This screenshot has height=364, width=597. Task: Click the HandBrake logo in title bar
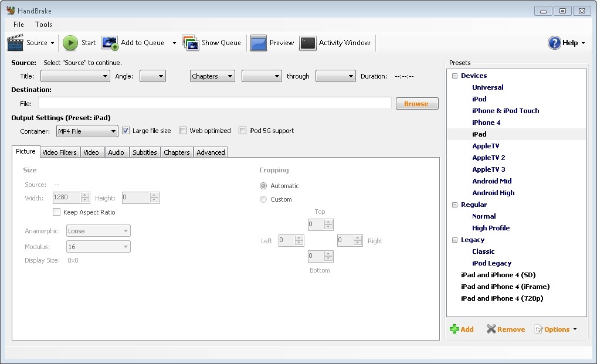[x=11, y=11]
